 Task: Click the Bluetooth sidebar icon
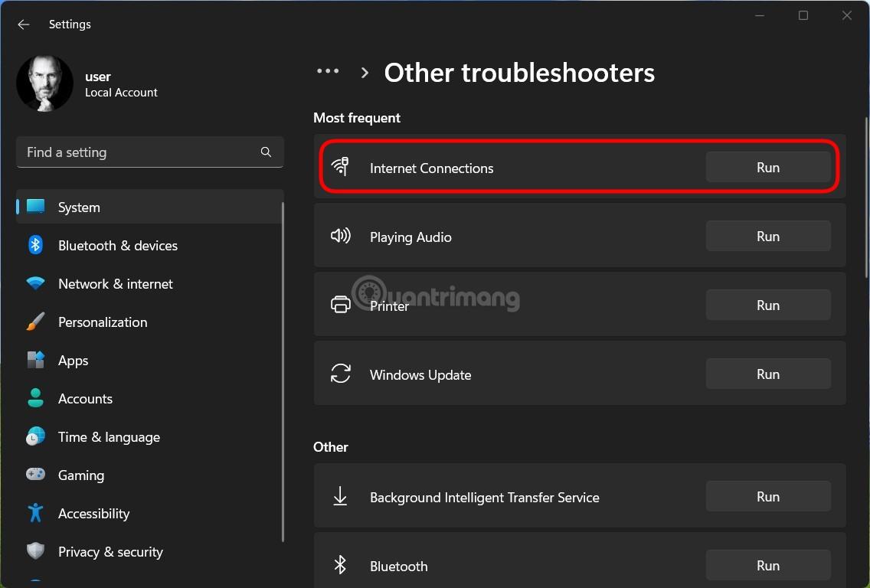coord(35,245)
